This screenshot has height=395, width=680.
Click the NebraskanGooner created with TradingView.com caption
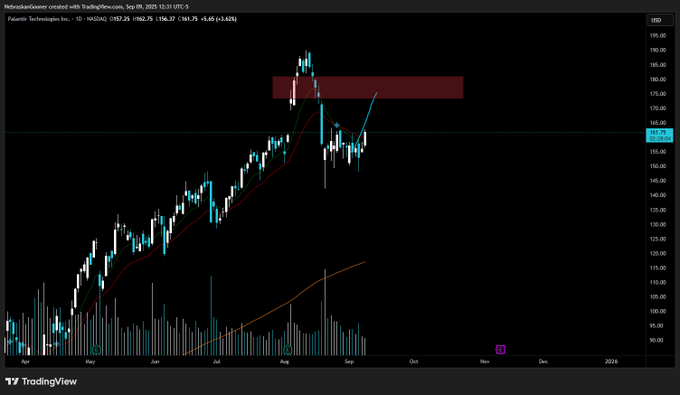tap(96, 7)
